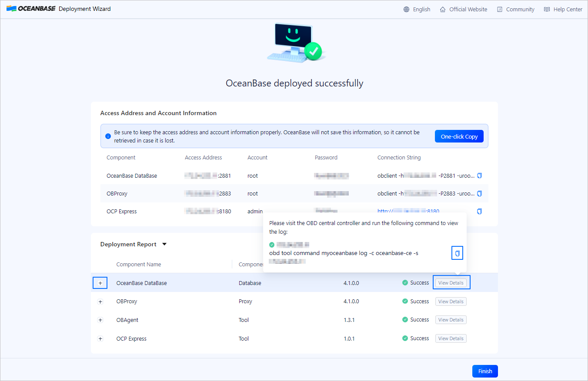Click OceanBase DataBase in access table
Viewport: 588px width, 381px height.
coord(132,176)
